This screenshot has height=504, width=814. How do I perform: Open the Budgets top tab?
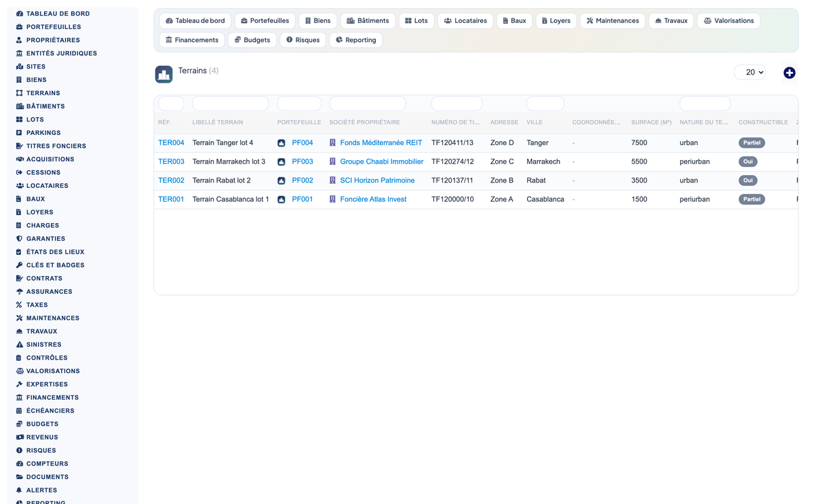252,40
